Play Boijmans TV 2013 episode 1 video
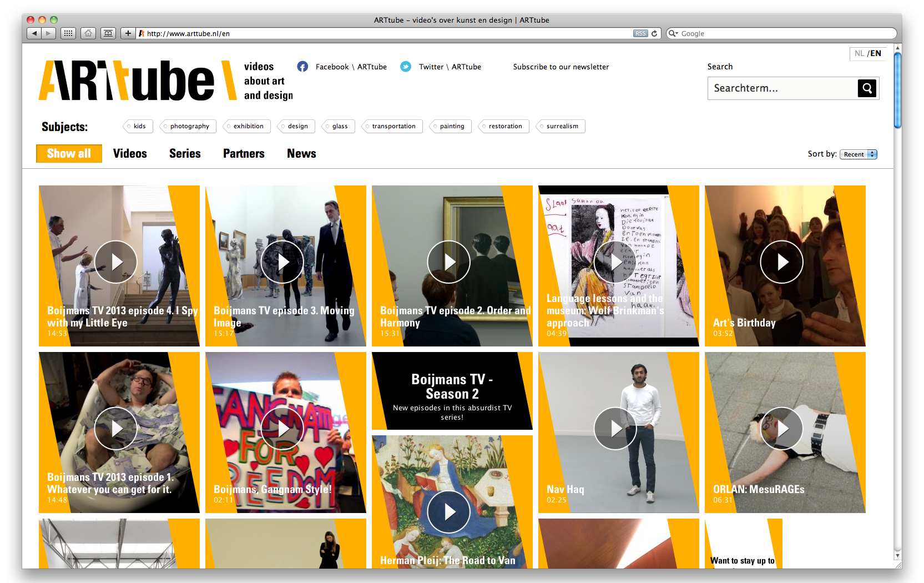Screen dimensions: 924x583 [116, 429]
